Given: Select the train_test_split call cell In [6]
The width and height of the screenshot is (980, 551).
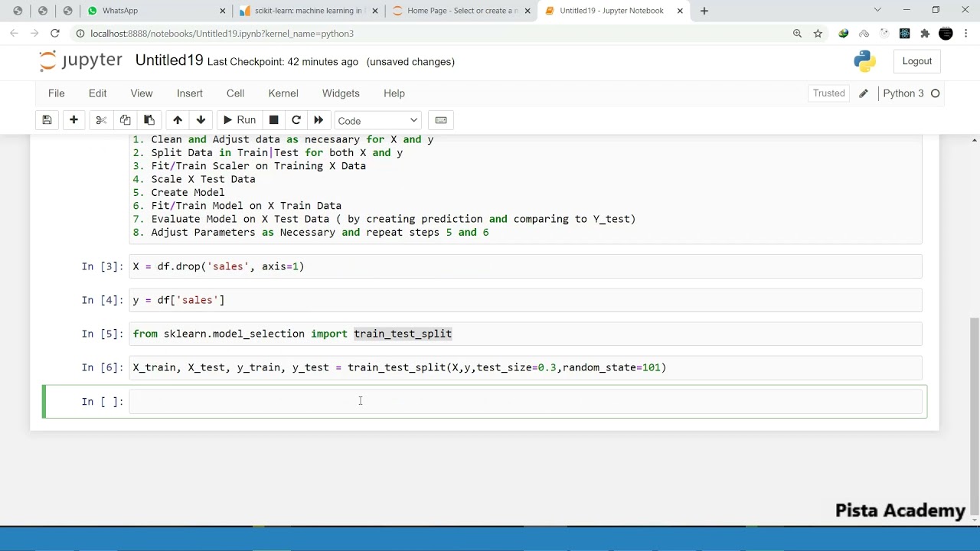Looking at the screenshot, I should 525,368.
